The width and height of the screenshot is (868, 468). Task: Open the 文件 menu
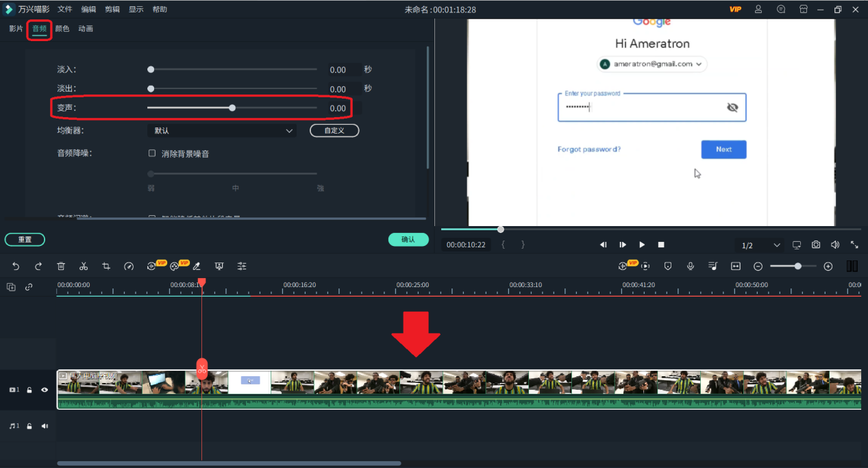(65, 10)
